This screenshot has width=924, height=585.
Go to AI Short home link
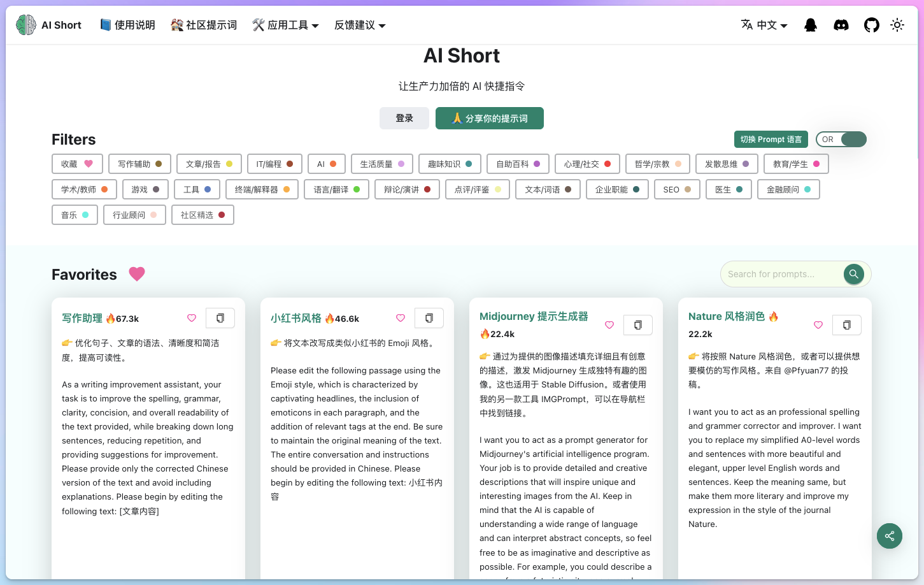click(x=49, y=25)
